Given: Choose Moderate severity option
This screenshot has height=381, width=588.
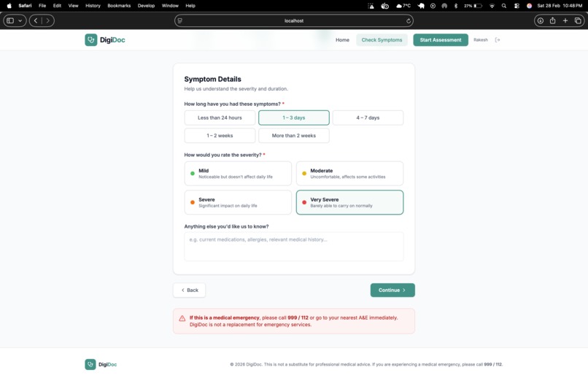Looking at the screenshot, I should [349, 173].
